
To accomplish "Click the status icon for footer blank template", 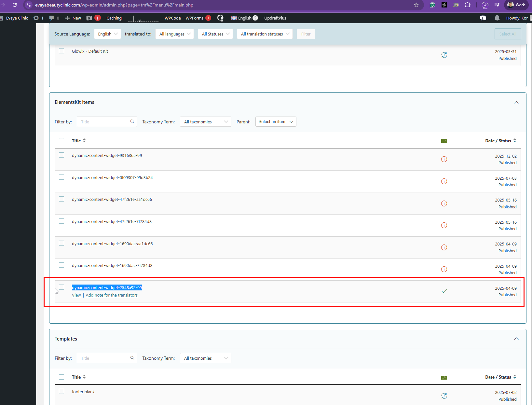I will point(444,396).
